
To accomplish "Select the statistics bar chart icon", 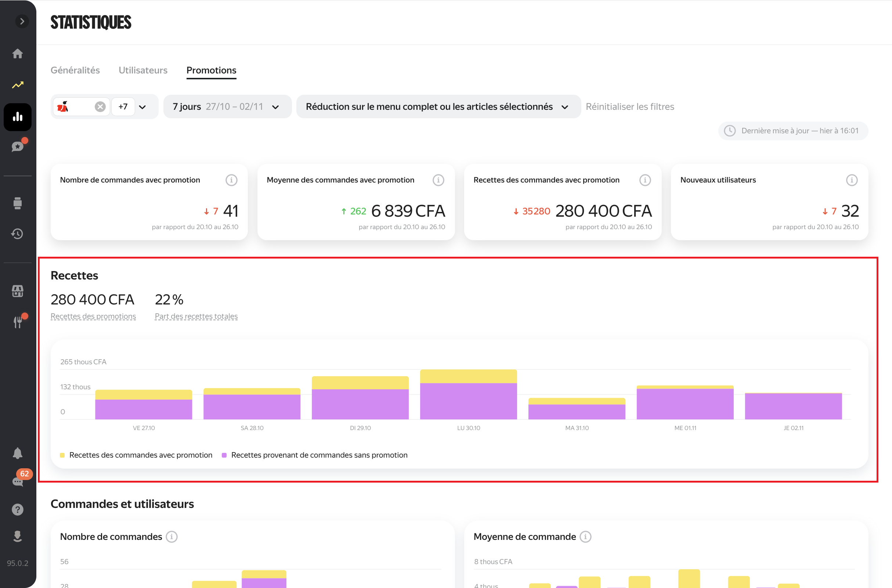I will coord(18,117).
